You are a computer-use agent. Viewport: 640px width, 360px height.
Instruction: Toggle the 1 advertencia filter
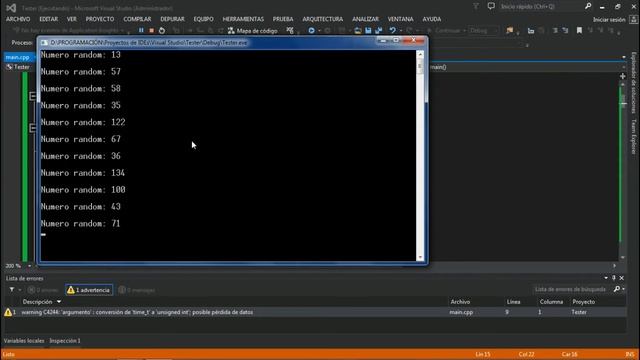point(89,290)
